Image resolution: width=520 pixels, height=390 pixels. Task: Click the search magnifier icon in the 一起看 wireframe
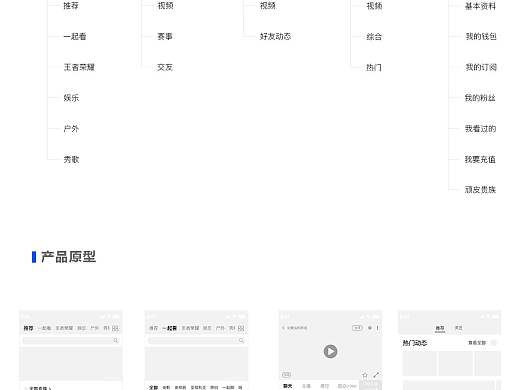[x=241, y=340]
